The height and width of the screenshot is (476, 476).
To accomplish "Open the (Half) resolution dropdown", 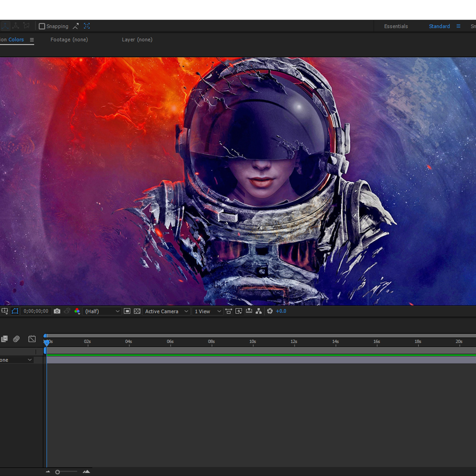I will (x=102, y=311).
